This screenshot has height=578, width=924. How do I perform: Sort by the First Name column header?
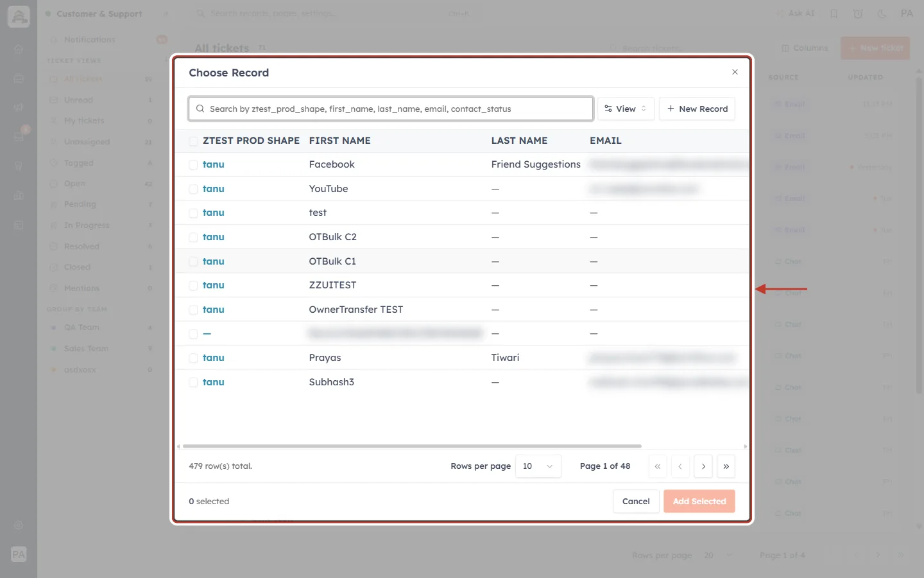[339, 141]
